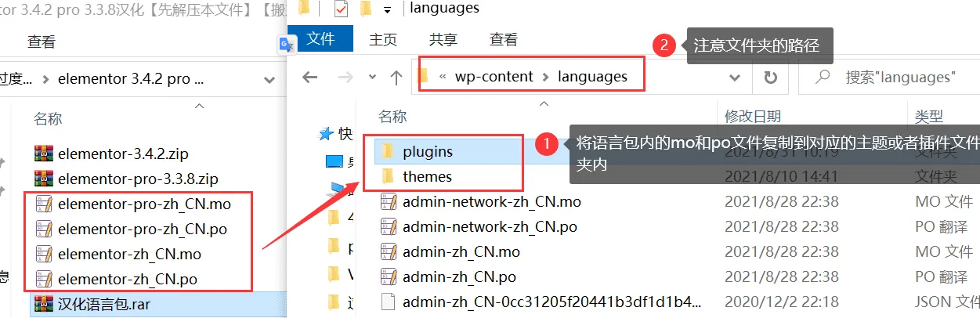Select the 汉化语言包.rar file

(103, 303)
